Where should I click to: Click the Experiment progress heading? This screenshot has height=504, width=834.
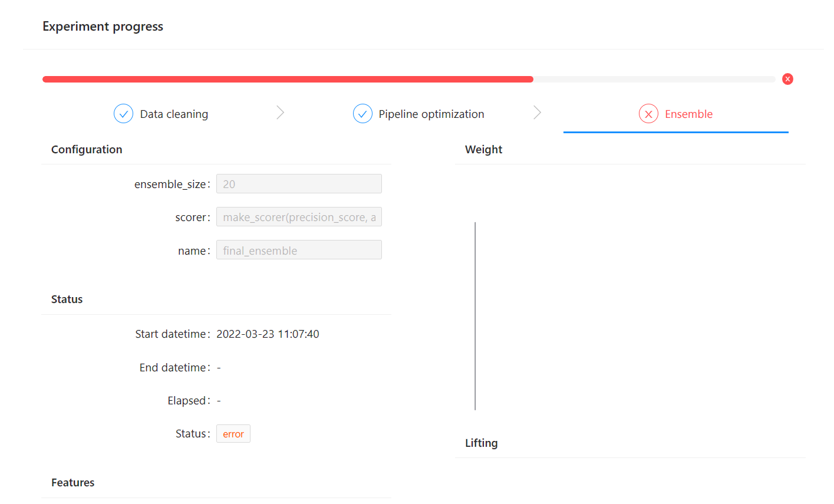click(x=103, y=26)
